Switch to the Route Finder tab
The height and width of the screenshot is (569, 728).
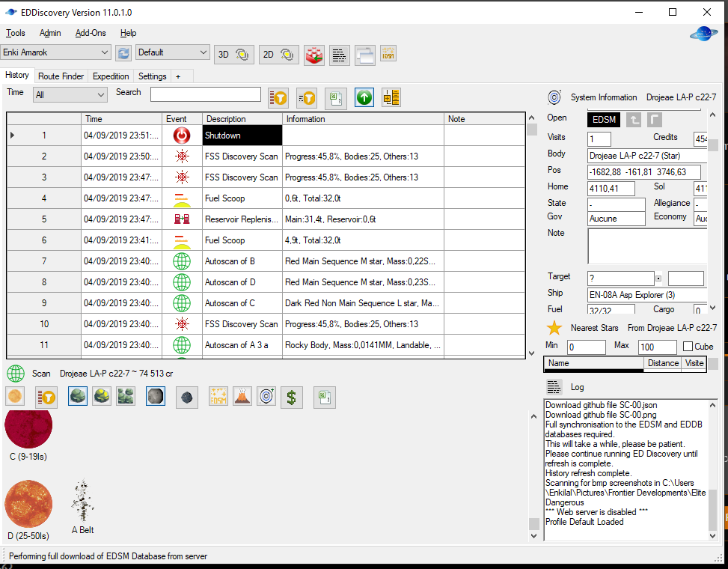(61, 76)
